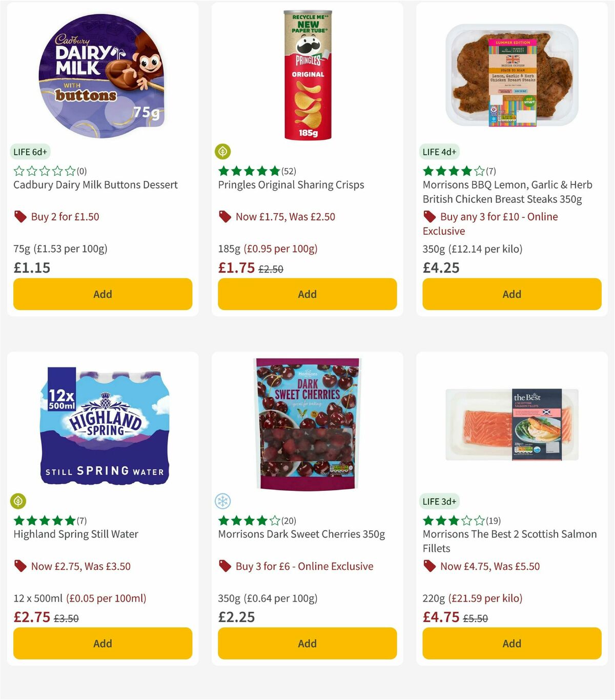Click the LIFE 3d+ badge on salmon fillets
The width and height of the screenshot is (615, 700).
439,501
